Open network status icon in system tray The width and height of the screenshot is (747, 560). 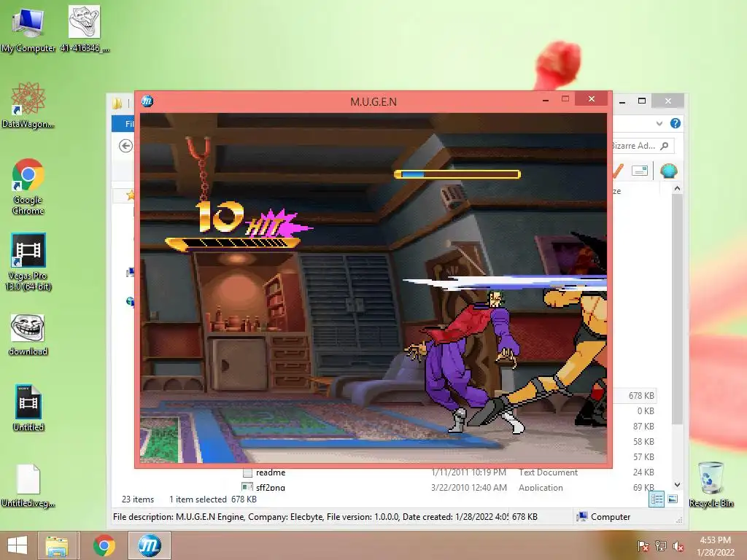click(x=661, y=546)
